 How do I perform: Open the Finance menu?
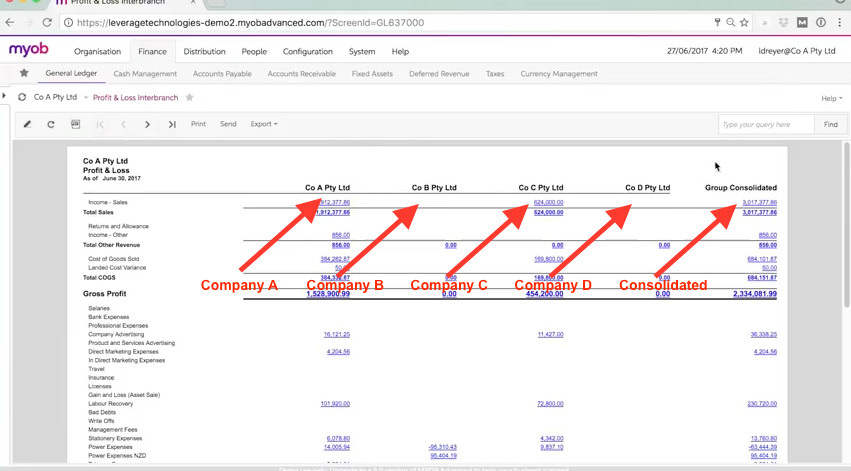[x=153, y=52]
